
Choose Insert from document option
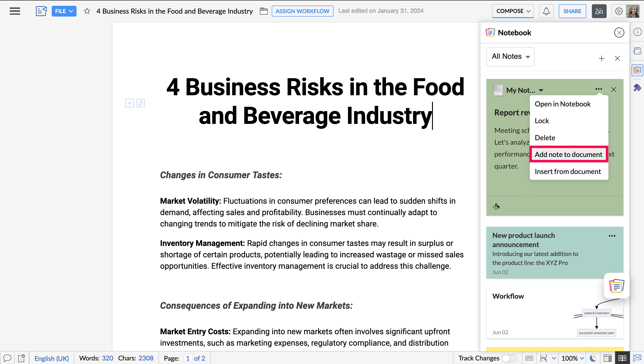click(568, 171)
